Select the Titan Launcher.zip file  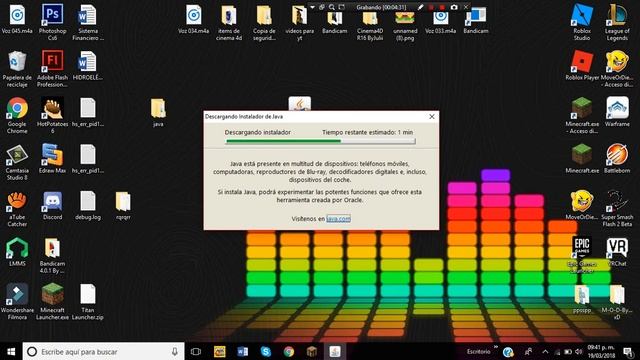pyautogui.click(x=88, y=302)
